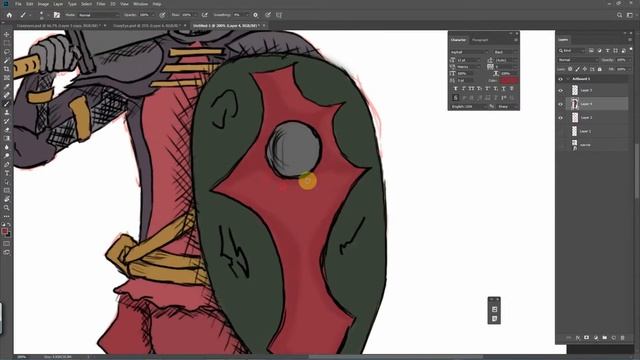Select the Rectangular Marquee tool
Viewport: 640px width, 360px height.
pyautogui.click(x=7, y=43)
